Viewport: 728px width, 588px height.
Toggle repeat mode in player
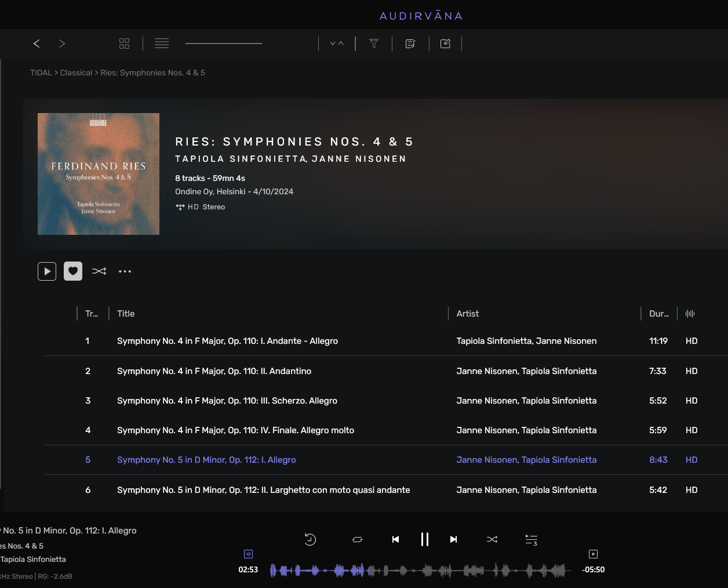[358, 539]
